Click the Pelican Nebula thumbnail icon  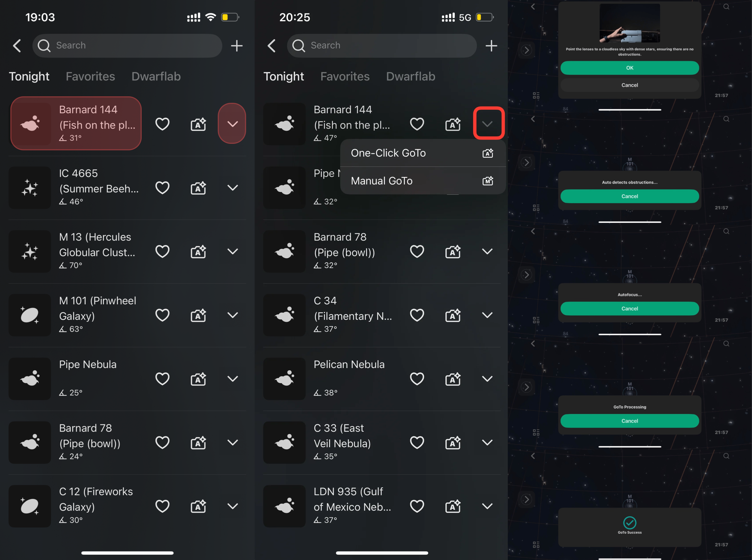pos(284,379)
